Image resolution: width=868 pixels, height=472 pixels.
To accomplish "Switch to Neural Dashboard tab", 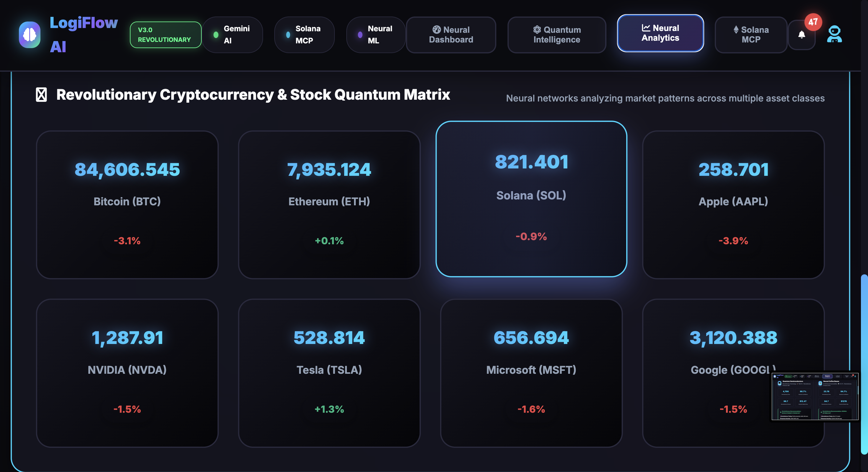I will coord(451,35).
